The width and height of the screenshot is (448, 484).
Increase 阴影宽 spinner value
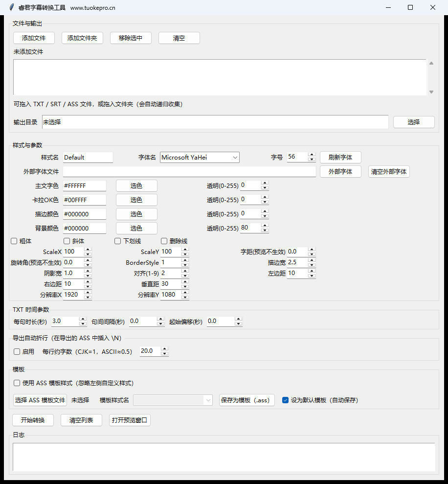(x=88, y=271)
